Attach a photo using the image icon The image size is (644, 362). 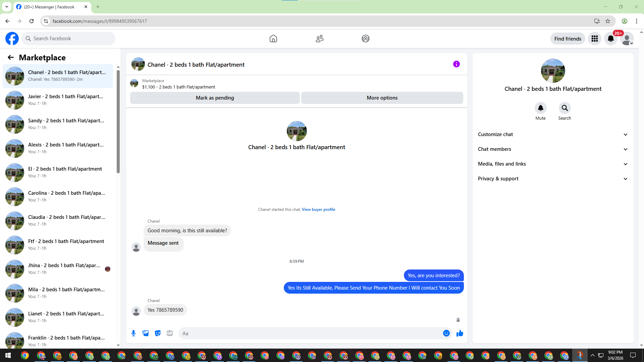[x=146, y=333]
